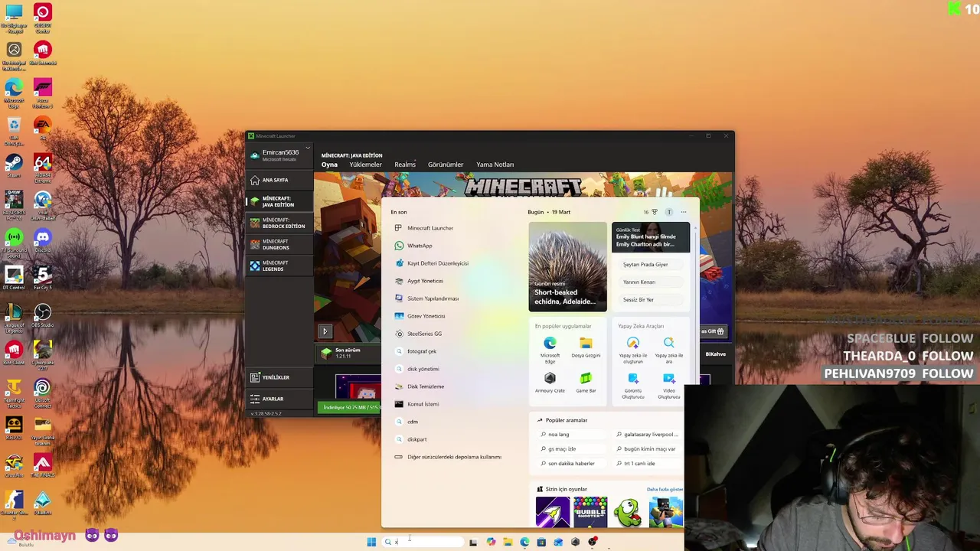This screenshot has width=980, height=551.
Task: Open Short-beaked echidna image of the day
Action: click(x=567, y=266)
